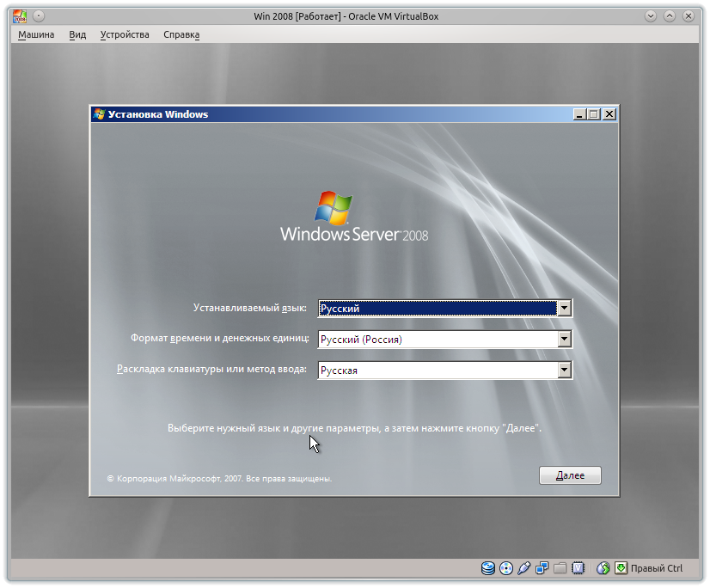Viewport: 710px width, 588px height.
Task: Click the network adapters status icon
Action: tap(541, 567)
